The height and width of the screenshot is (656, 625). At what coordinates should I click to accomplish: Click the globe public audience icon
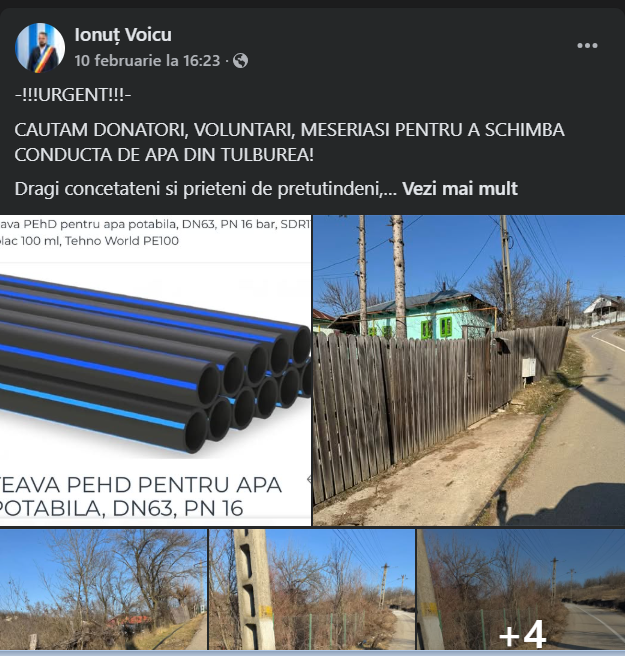241,61
